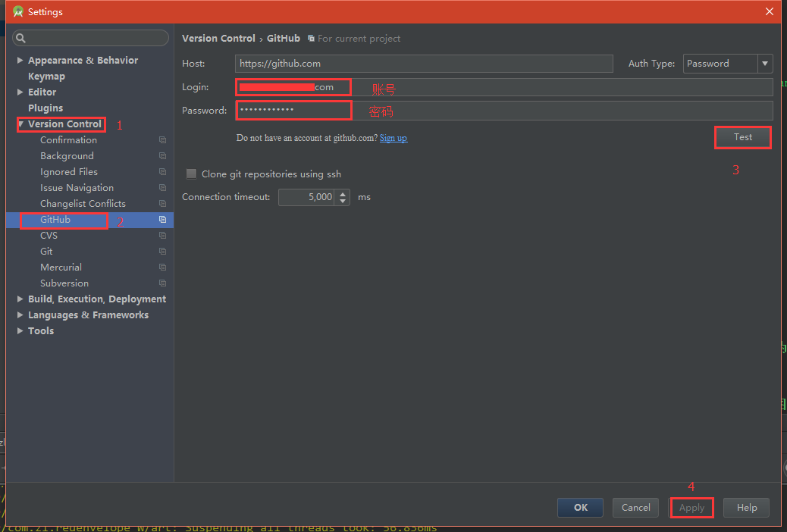Open Mercurial settings page

point(61,267)
